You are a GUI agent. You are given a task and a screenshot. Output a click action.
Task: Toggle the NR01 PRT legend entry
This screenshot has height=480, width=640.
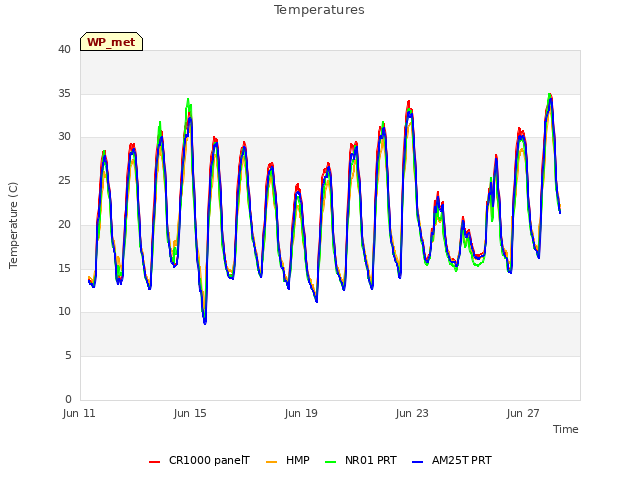click(361, 460)
